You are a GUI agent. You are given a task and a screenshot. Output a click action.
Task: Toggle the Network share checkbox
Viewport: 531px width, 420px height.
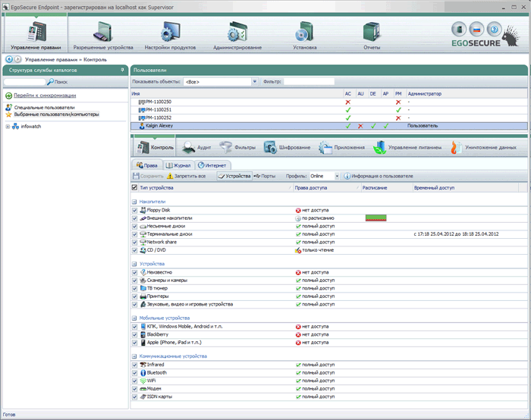134,243
